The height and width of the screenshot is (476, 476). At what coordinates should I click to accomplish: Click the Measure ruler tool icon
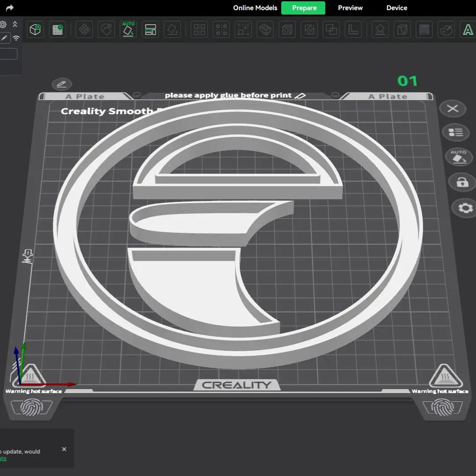tap(353, 30)
